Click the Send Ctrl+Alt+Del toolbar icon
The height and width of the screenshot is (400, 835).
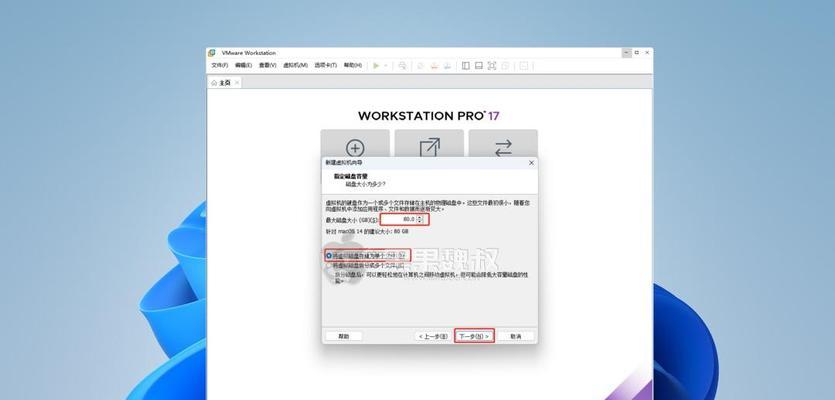[403, 66]
